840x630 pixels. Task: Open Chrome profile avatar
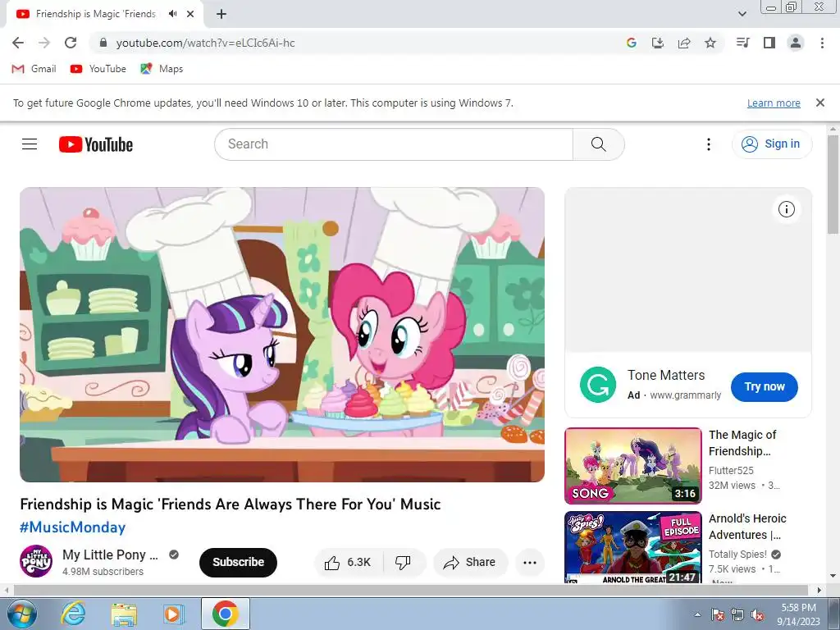click(x=796, y=43)
